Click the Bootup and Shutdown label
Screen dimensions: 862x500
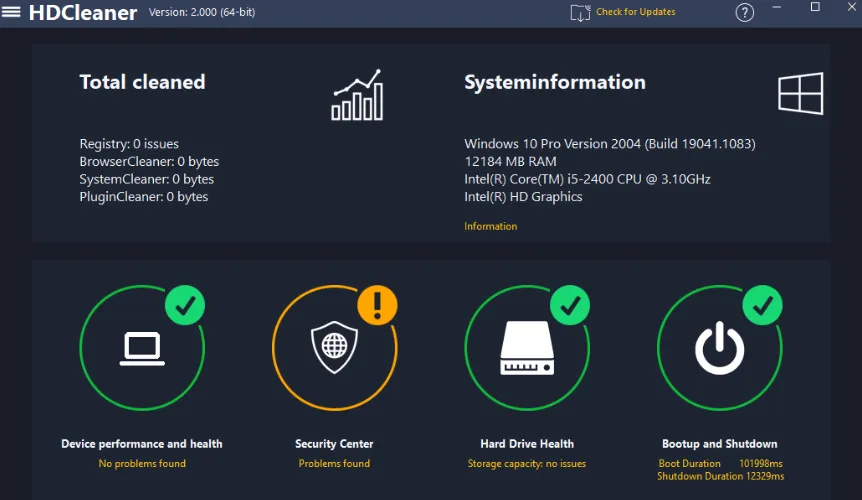pyautogui.click(x=720, y=444)
